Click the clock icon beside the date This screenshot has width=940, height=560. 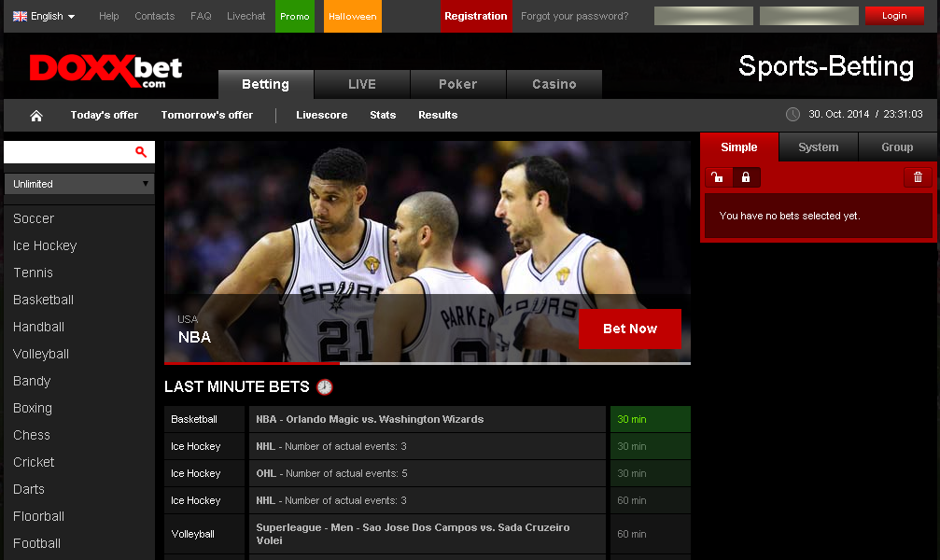pyautogui.click(x=793, y=115)
